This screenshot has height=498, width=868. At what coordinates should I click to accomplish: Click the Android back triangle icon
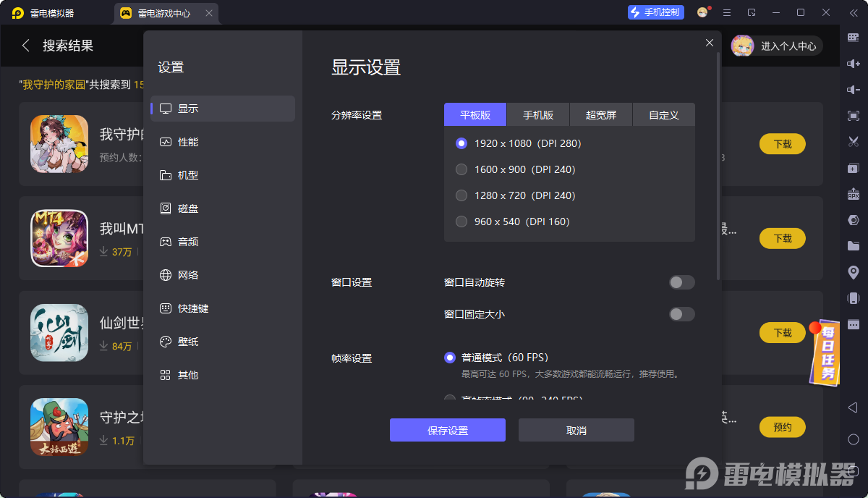pyautogui.click(x=854, y=408)
